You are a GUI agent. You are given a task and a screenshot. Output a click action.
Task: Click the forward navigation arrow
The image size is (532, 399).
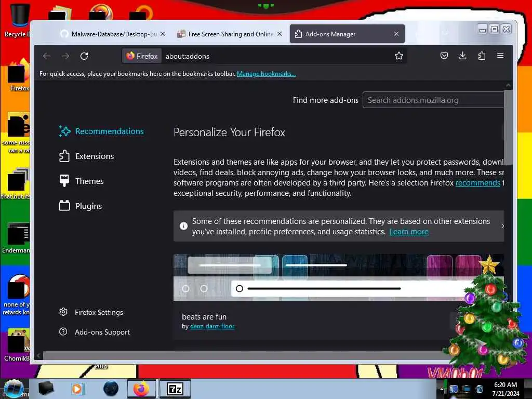pos(65,56)
